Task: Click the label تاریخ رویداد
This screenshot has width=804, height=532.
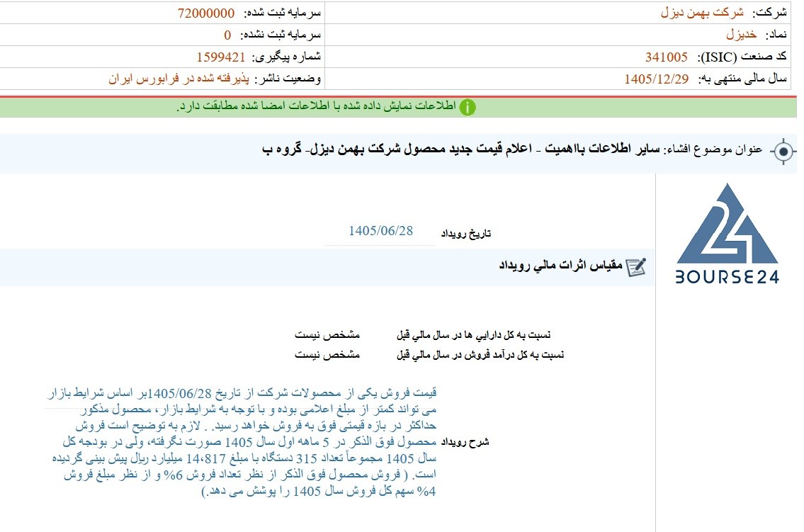Action: pyautogui.click(x=465, y=234)
